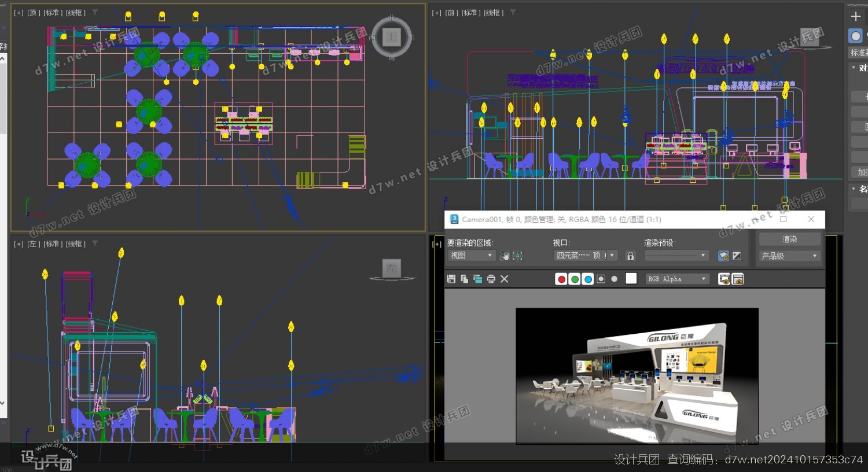Click the 3ds Max icon in the render window title bar
The image size is (868, 472).
click(x=454, y=219)
